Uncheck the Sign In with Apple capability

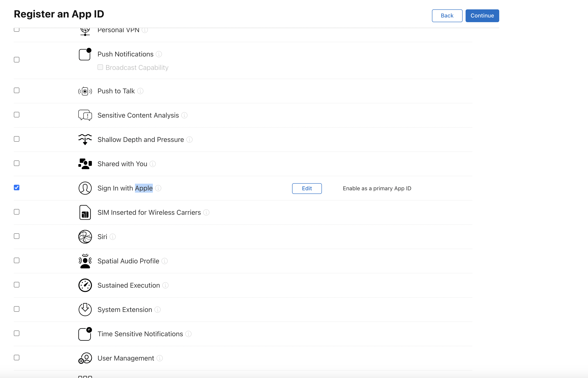[16, 188]
